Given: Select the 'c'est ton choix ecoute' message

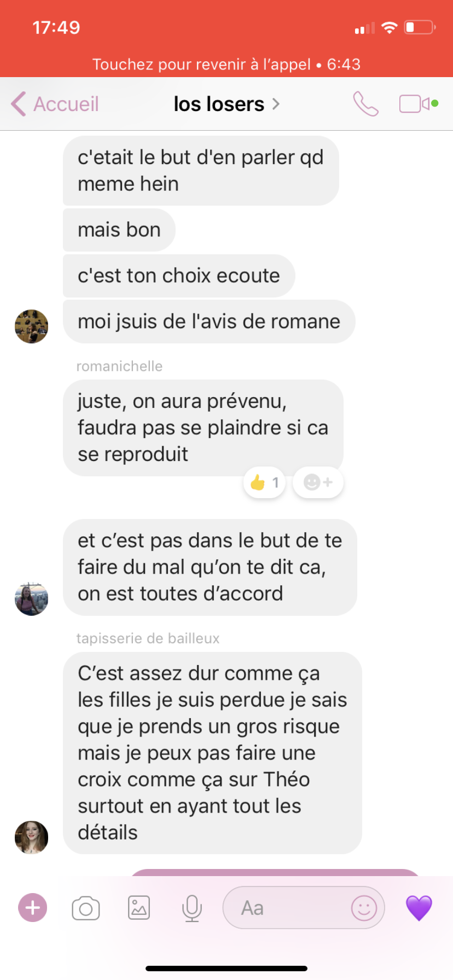Looking at the screenshot, I should tap(179, 276).
